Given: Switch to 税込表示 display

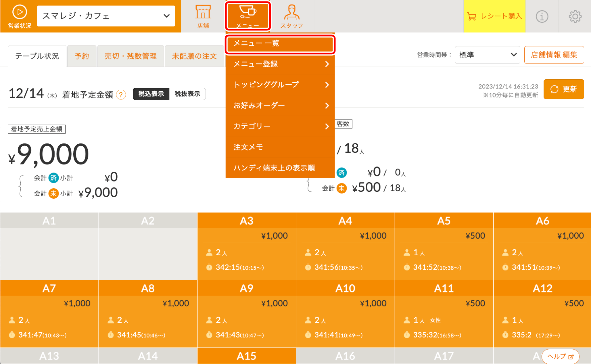Looking at the screenshot, I should [151, 94].
